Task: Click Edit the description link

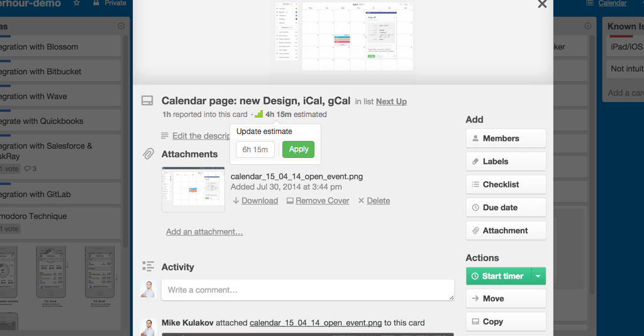Action: pos(201,135)
